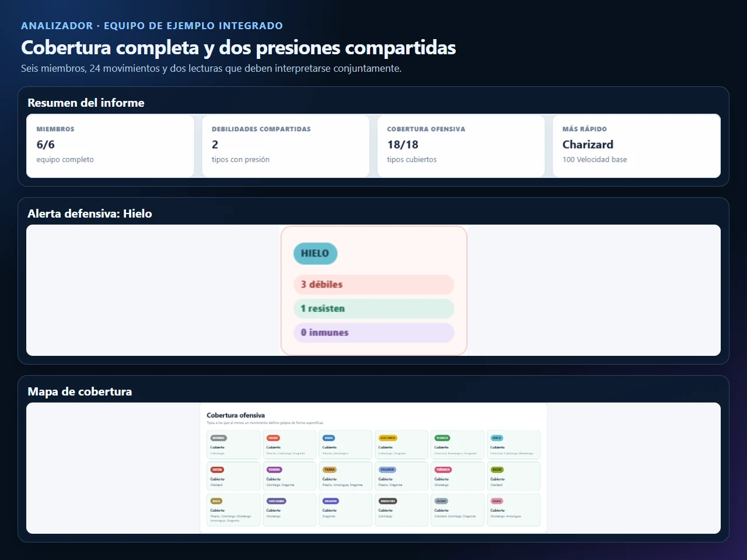
Task: Select the Hada type card in the coverage map
Action: point(514,510)
